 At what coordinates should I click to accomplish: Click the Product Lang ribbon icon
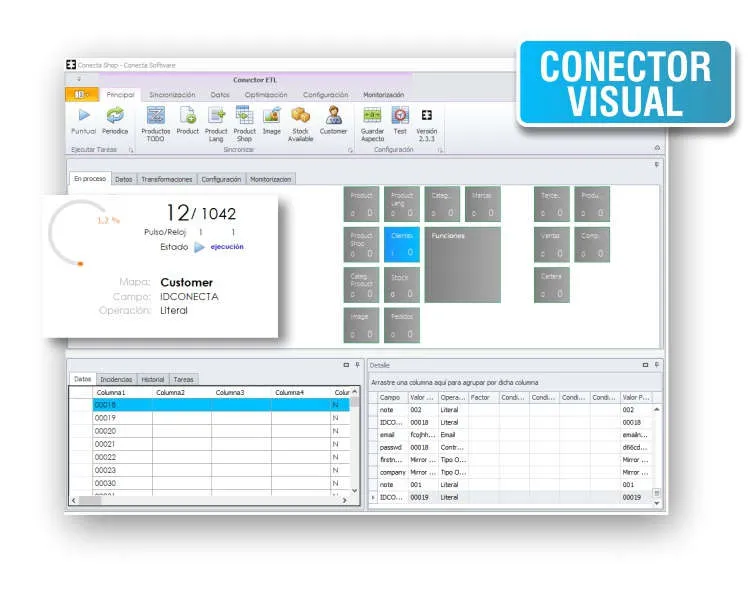(x=216, y=115)
